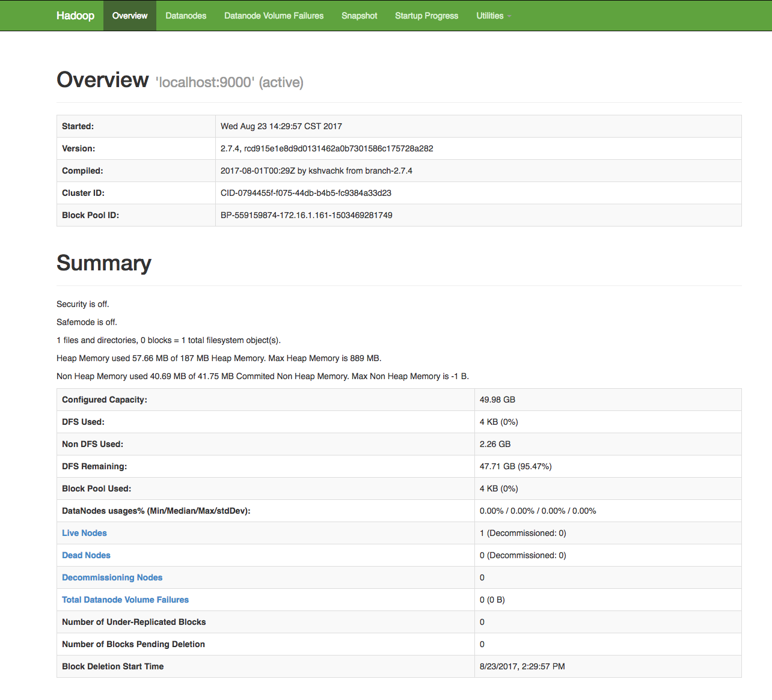Click the 'Safemode is off.' text
This screenshot has height=700, width=772.
[x=87, y=322]
